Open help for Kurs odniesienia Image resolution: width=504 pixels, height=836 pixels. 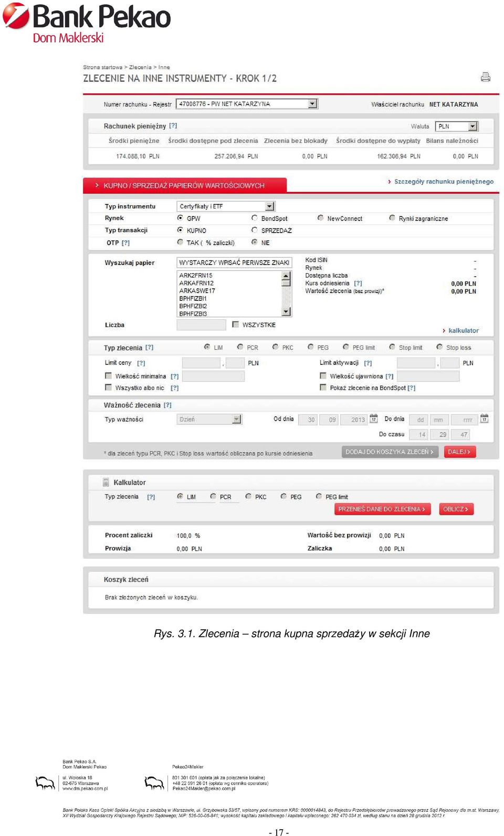[x=358, y=283]
